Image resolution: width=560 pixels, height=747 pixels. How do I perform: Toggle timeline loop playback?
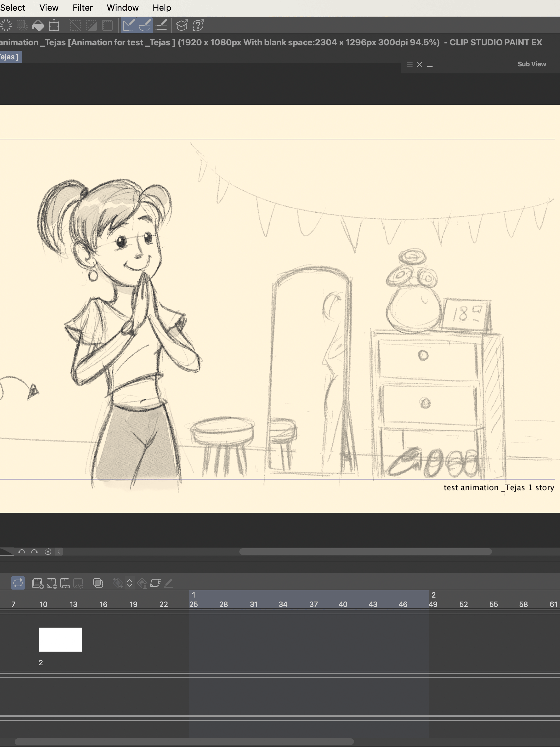coord(18,583)
